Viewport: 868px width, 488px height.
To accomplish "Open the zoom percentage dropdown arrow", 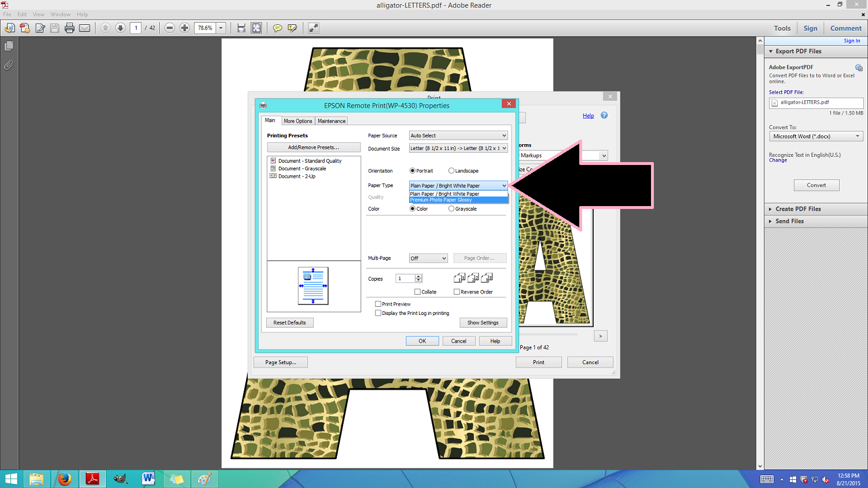I will coord(220,28).
